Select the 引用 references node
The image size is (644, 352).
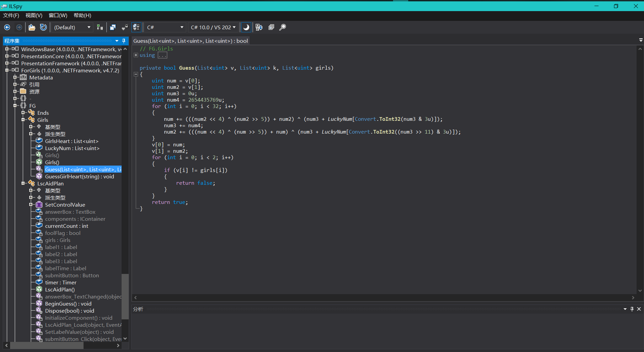34,84
